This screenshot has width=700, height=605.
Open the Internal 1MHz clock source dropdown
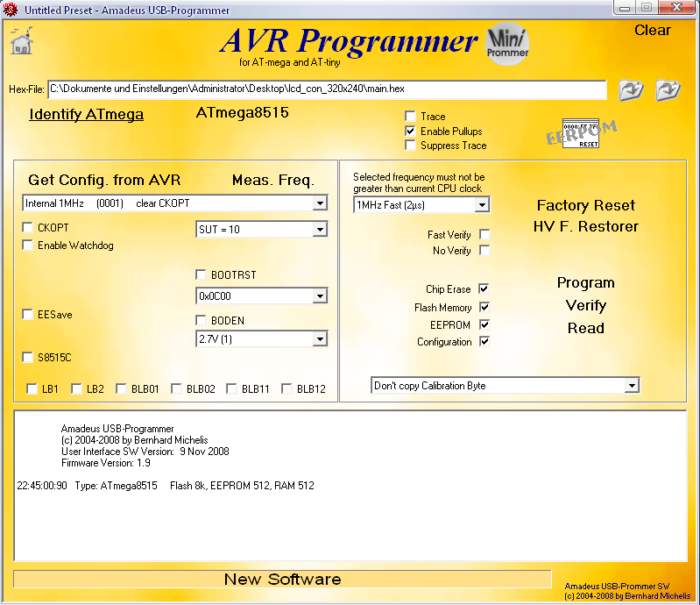coord(320,203)
